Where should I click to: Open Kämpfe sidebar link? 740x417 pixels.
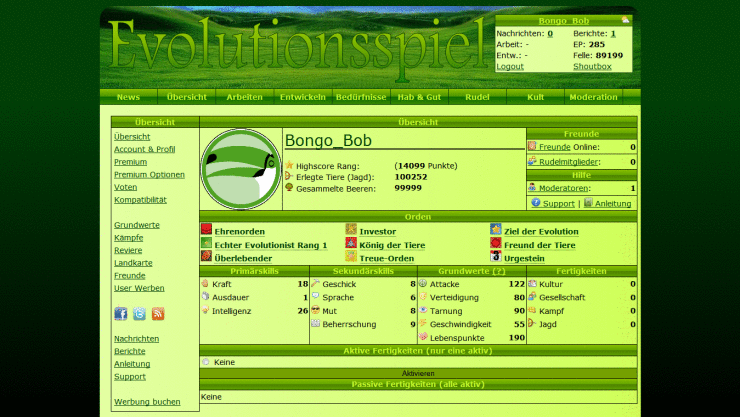tap(128, 238)
